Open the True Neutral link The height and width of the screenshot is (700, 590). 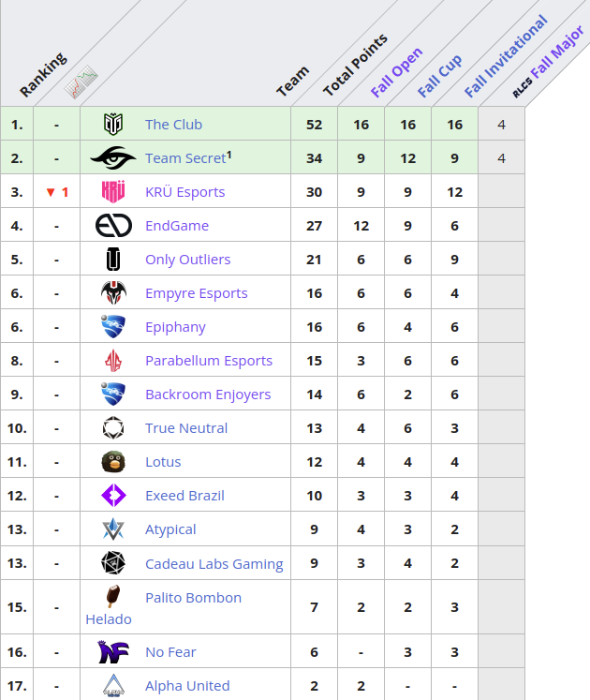pyautogui.click(x=186, y=428)
